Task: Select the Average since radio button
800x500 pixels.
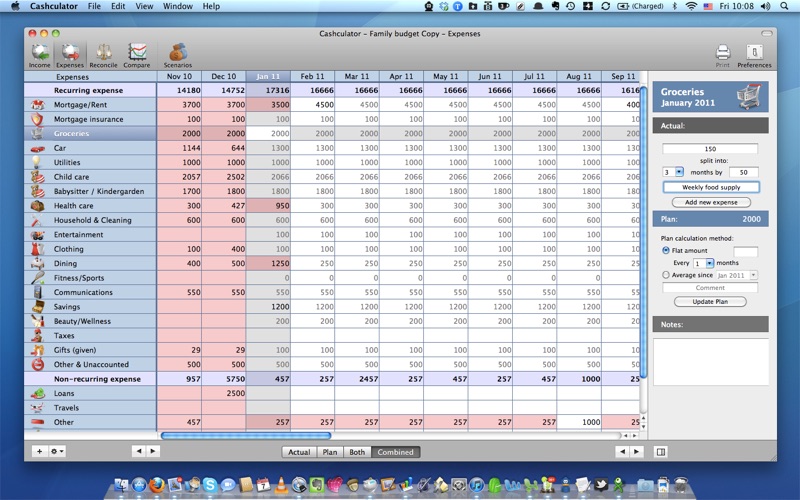Action: pyautogui.click(x=666, y=275)
